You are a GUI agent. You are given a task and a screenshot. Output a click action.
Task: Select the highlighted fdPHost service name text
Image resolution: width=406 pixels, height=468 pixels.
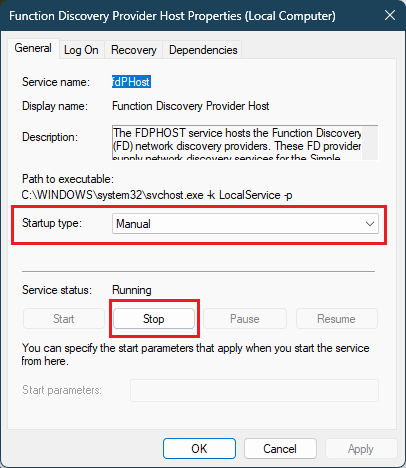click(x=131, y=82)
